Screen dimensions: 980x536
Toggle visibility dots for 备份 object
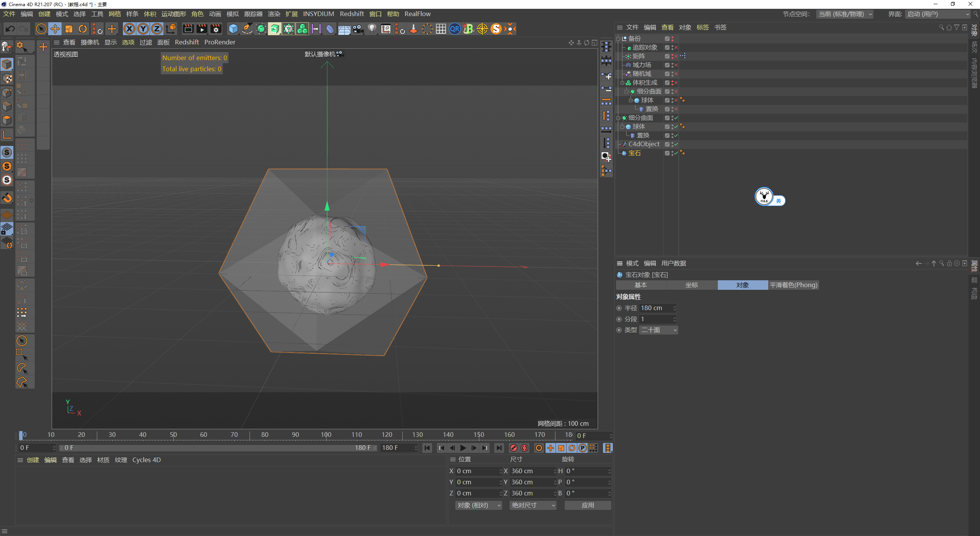[673, 39]
